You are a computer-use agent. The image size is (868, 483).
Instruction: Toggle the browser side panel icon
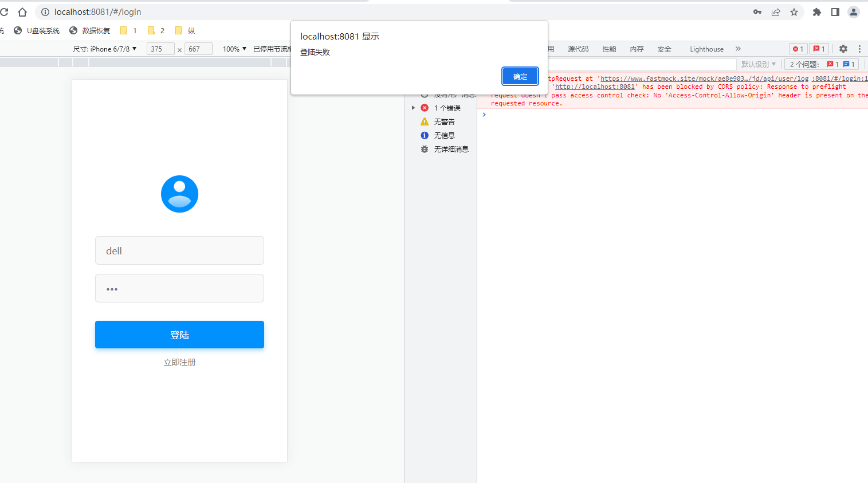click(x=835, y=12)
